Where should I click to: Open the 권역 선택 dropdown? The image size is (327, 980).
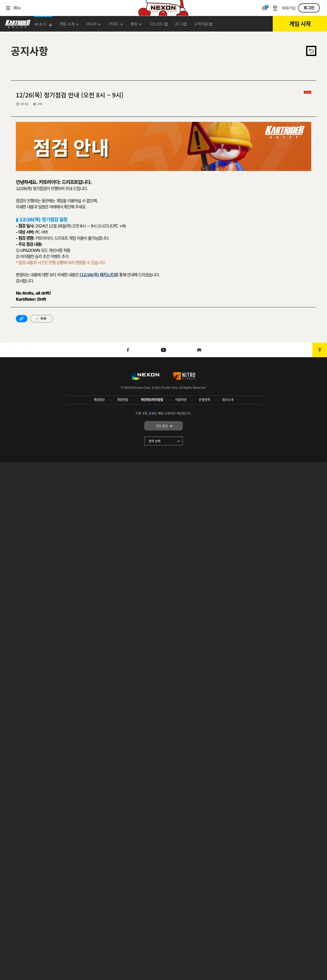163,441
